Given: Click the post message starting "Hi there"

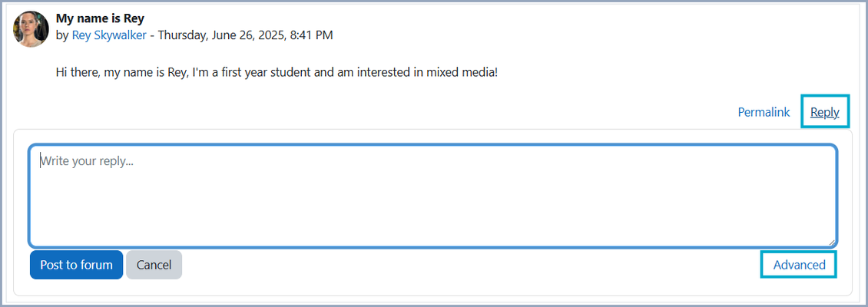Looking at the screenshot, I should point(277,73).
